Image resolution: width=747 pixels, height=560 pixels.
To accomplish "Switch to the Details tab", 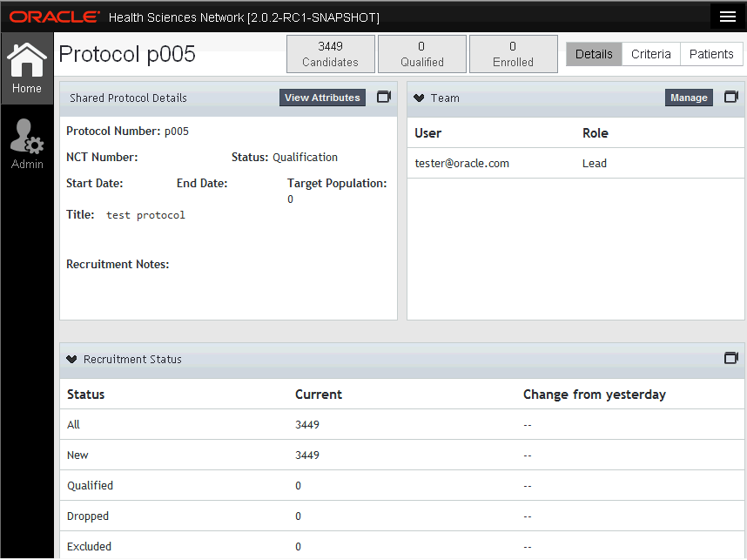I will click(594, 54).
